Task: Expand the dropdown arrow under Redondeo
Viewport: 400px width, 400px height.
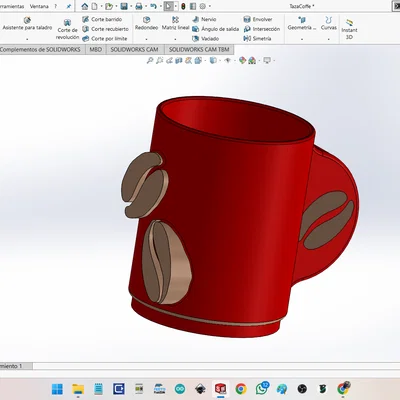Action: click(146, 39)
